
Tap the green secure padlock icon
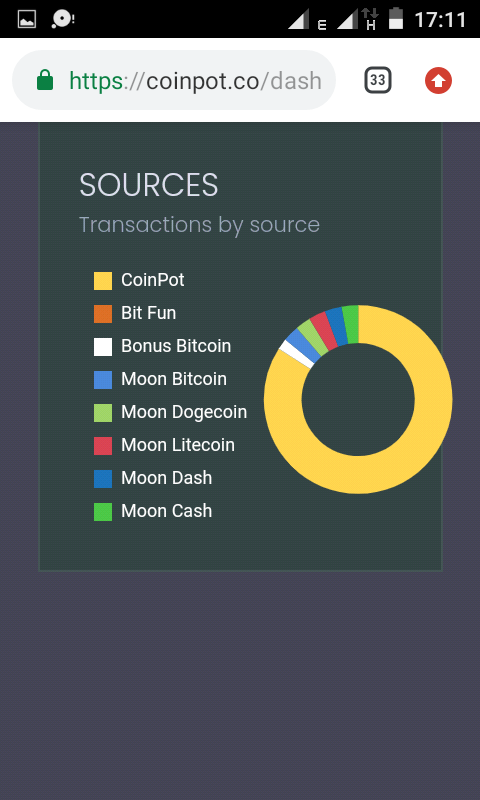pyautogui.click(x=45, y=81)
